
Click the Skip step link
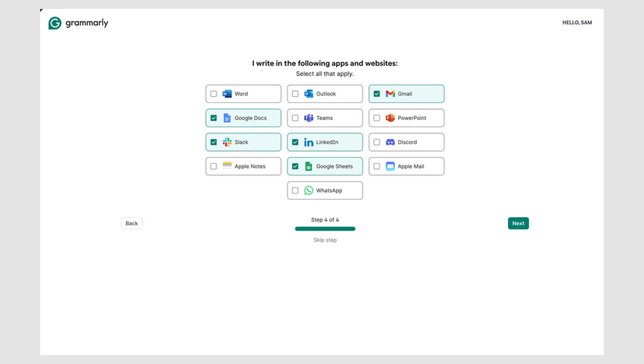[325, 240]
